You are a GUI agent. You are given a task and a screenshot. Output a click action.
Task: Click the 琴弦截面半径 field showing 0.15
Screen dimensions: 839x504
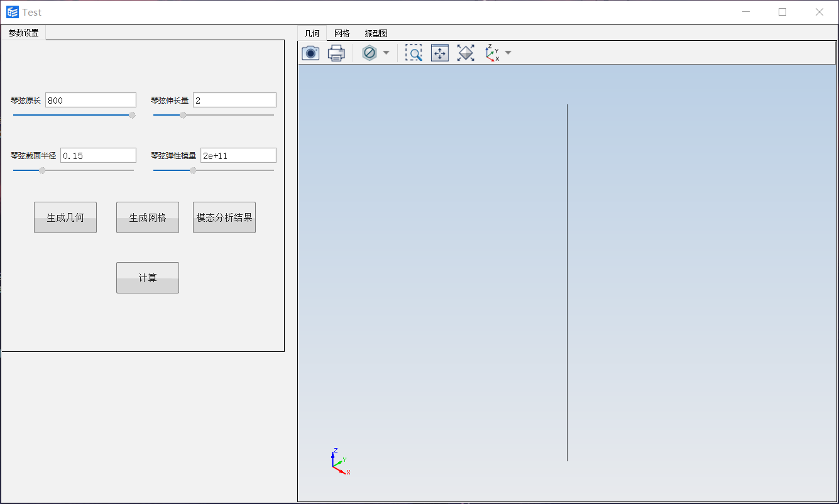[98, 155]
